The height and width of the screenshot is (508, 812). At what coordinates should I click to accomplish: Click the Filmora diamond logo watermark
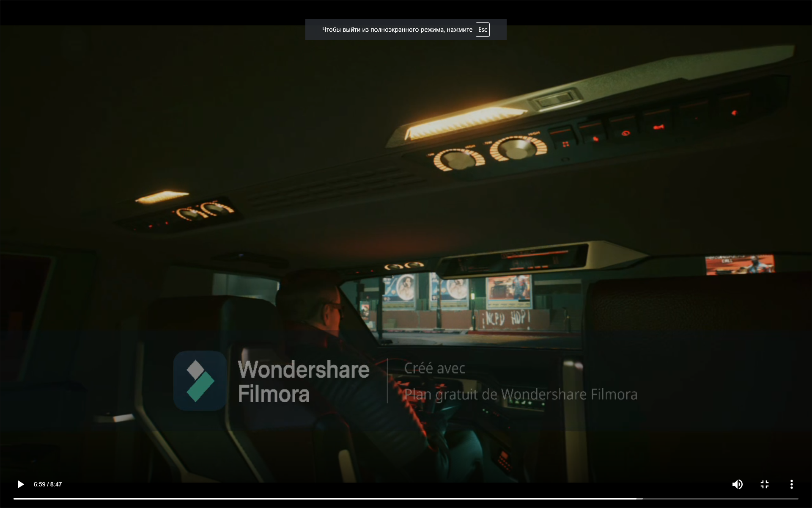pos(200,381)
